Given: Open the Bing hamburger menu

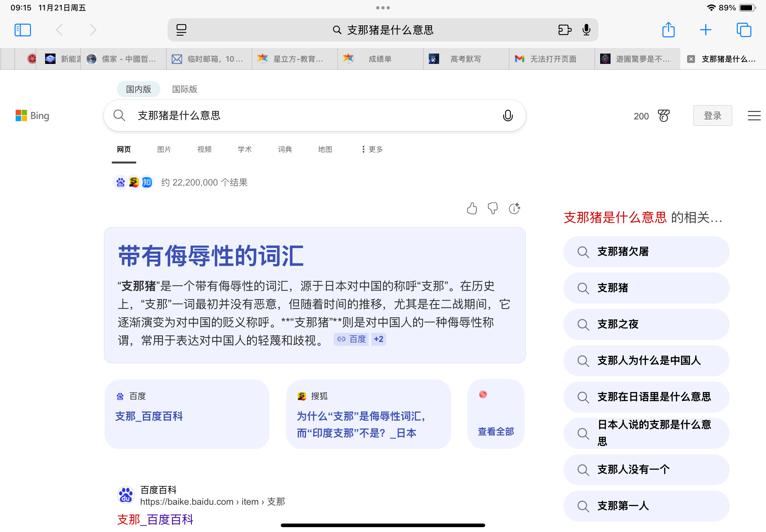Looking at the screenshot, I should 754,116.
